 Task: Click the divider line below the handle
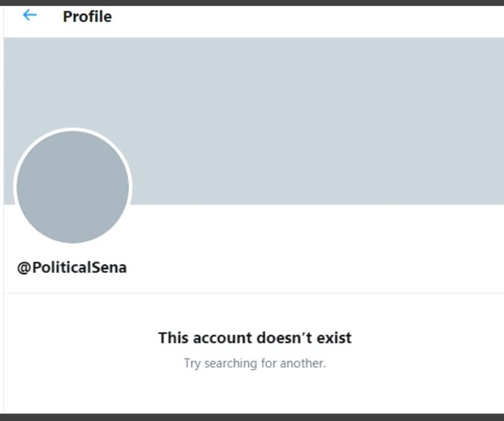(252, 293)
